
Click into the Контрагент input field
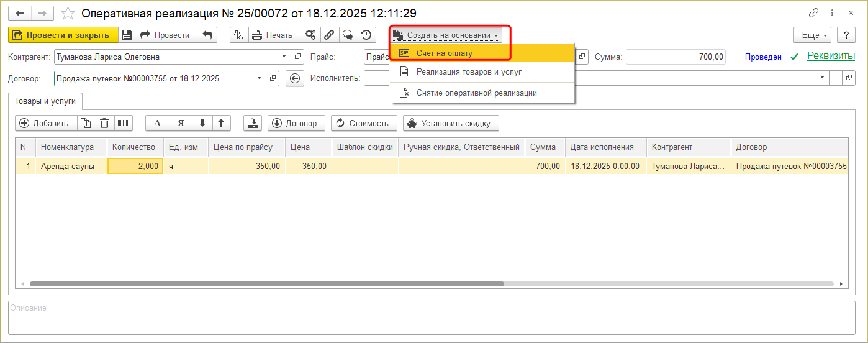[x=166, y=57]
